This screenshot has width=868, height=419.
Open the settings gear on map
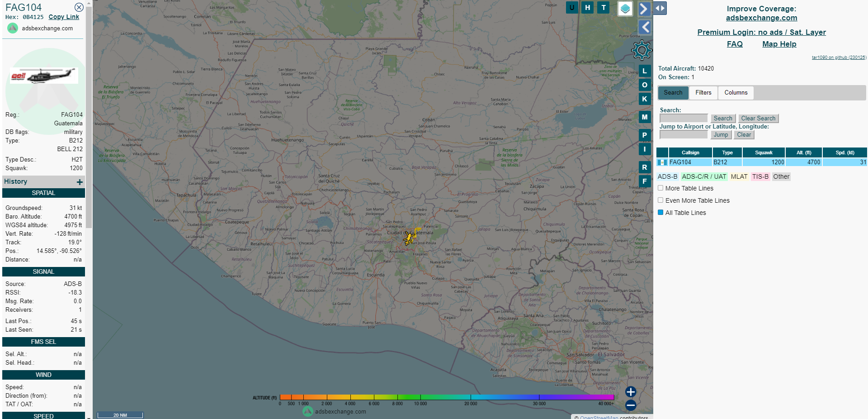[642, 50]
